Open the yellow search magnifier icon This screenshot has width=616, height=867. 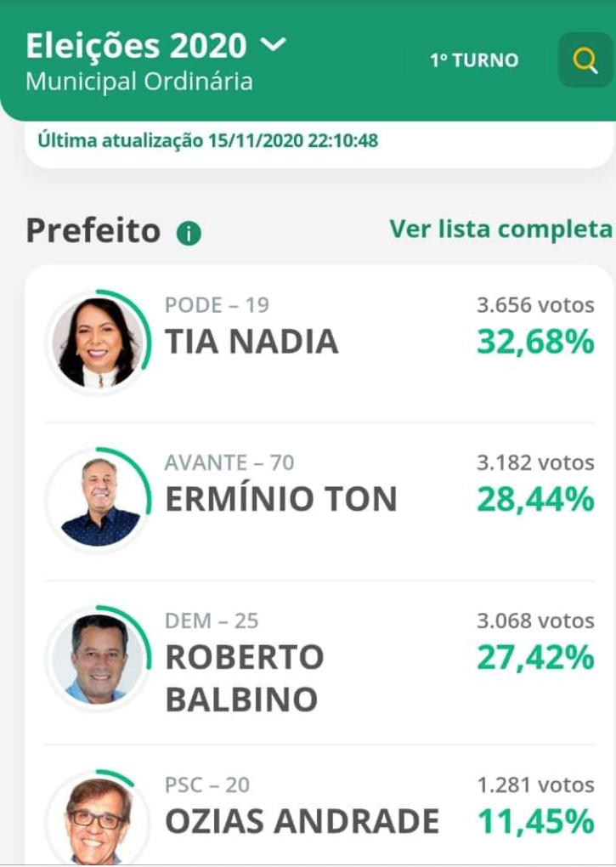tap(585, 59)
